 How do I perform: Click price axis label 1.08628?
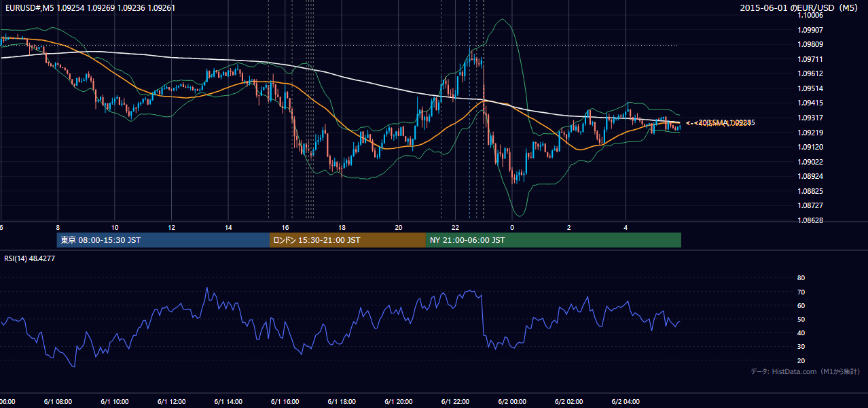tap(810, 220)
